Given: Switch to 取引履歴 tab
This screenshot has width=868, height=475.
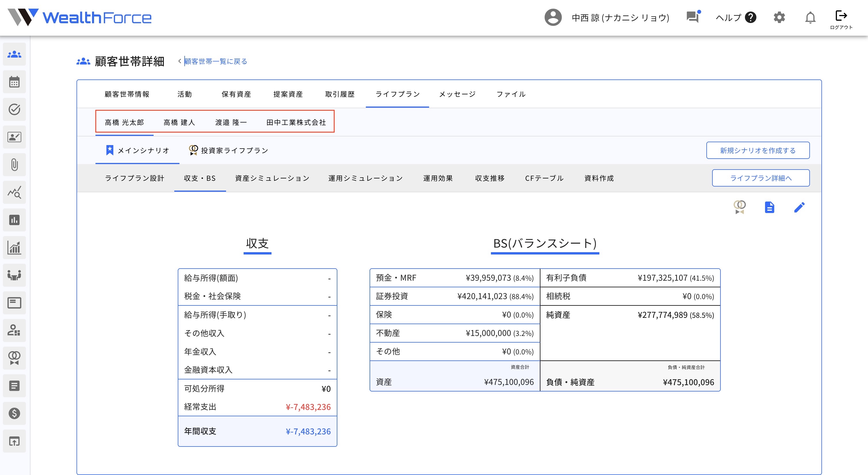Looking at the screenshot, I should click(340, 94).
